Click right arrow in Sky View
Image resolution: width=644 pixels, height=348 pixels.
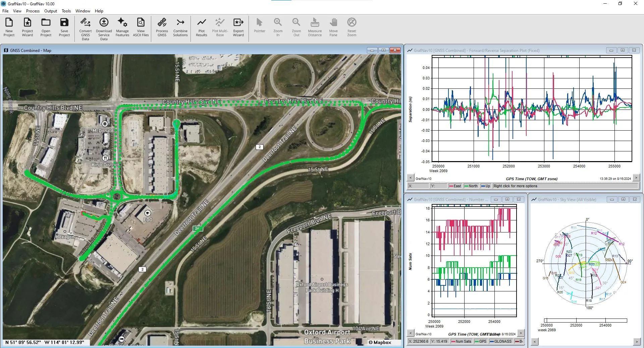pyautogui.click(x=636, y=342)
